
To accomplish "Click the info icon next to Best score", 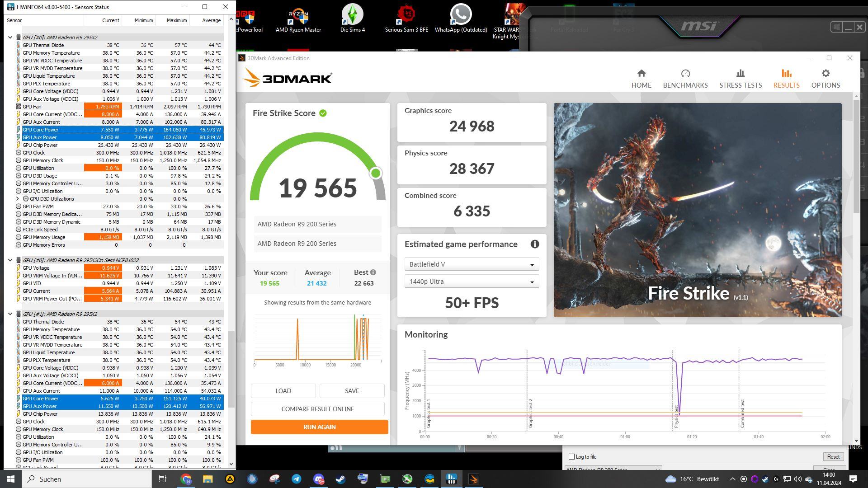I will tap(373, 272).
